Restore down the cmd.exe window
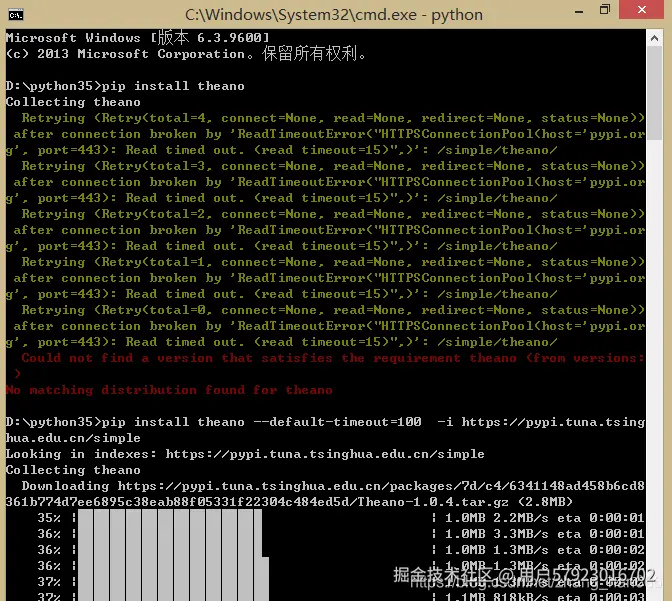The width and height of the screenshot is (672, 601). [x=605, y=9]
